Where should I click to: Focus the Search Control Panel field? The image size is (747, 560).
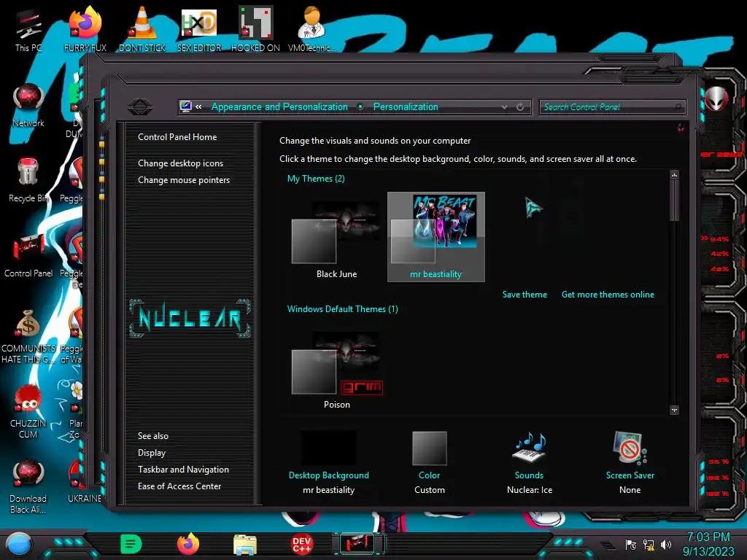tap(612, 107)
